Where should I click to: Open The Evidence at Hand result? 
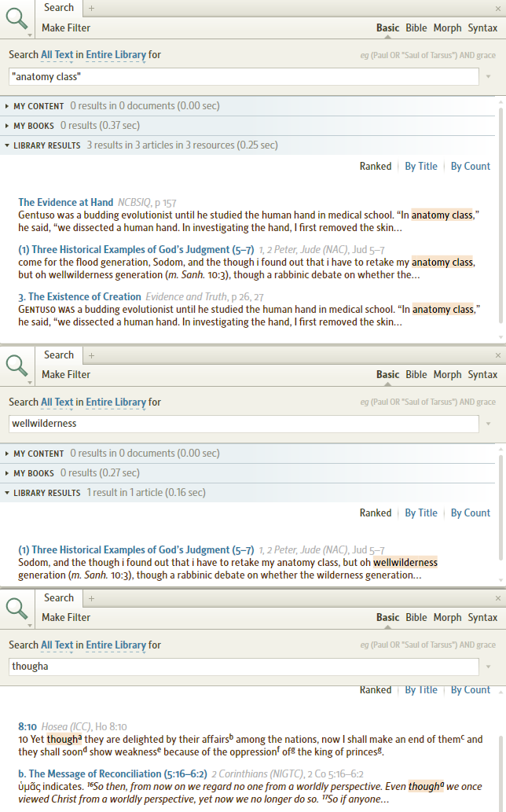[66, 203]
